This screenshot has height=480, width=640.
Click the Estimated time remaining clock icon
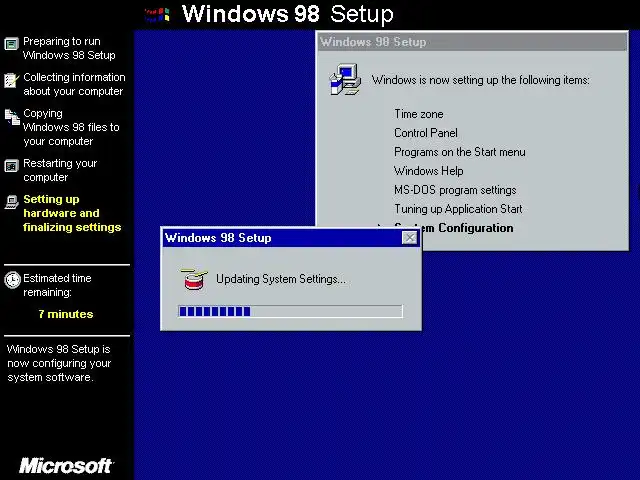tap(12, 280)
